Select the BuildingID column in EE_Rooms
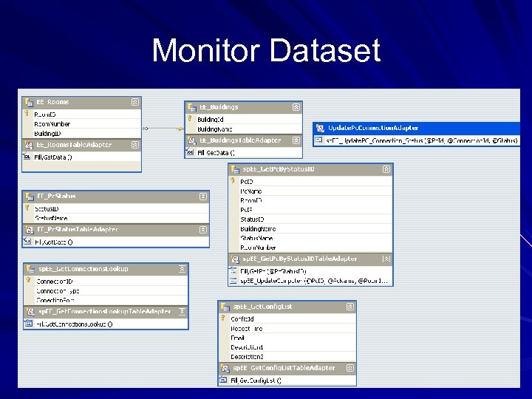This screenshot has width=532, height=399. point(47,133)
